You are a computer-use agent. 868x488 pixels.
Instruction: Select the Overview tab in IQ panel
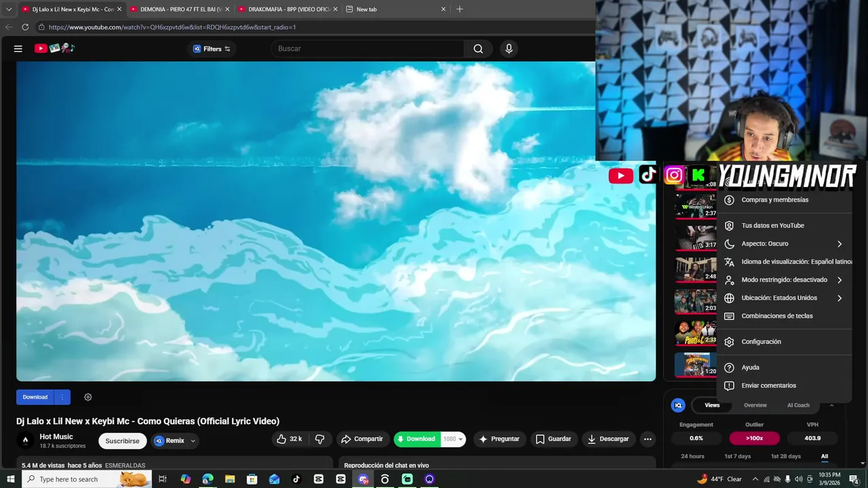[755, 405]
